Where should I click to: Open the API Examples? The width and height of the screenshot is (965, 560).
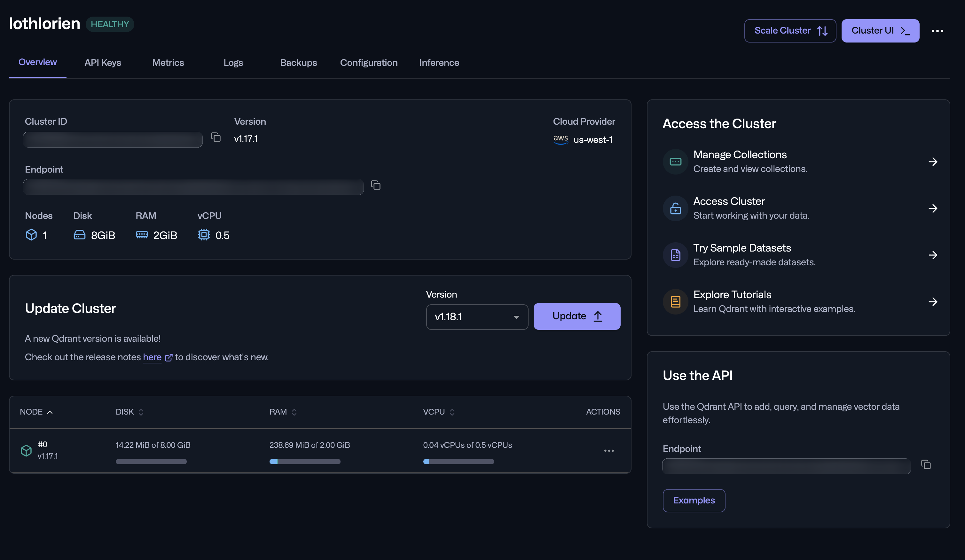tap(694, 500)
